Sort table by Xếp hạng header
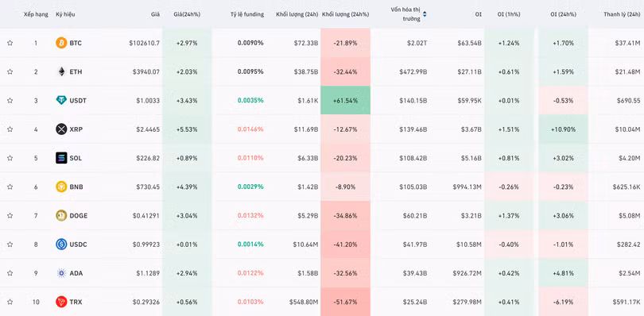This screenshot has height=316, width=644. (35, 14)
